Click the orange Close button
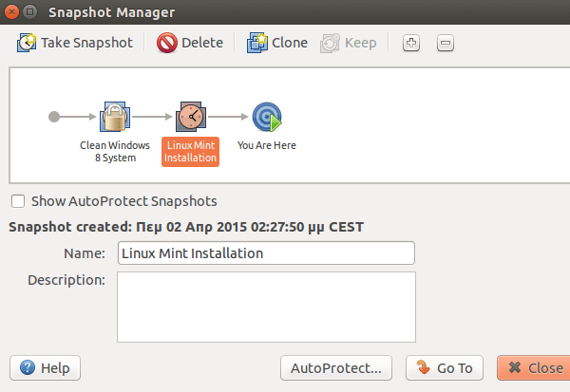Viewport: 570px width, 392px height. point(534,367)
